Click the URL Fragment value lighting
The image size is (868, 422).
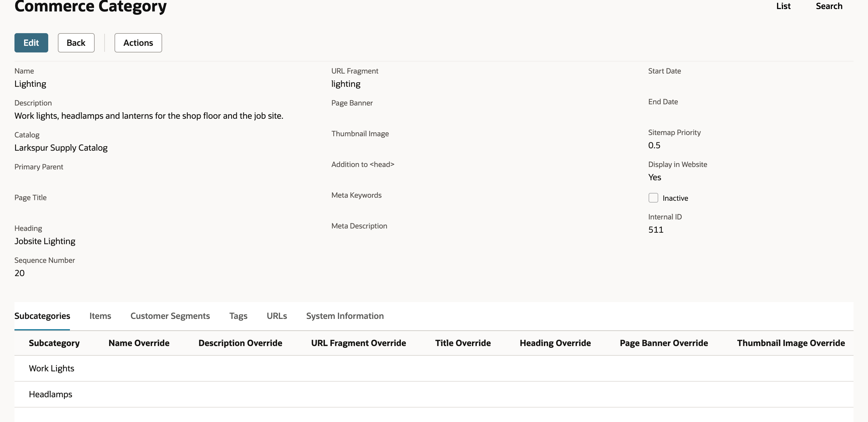[x=346, y=84]
